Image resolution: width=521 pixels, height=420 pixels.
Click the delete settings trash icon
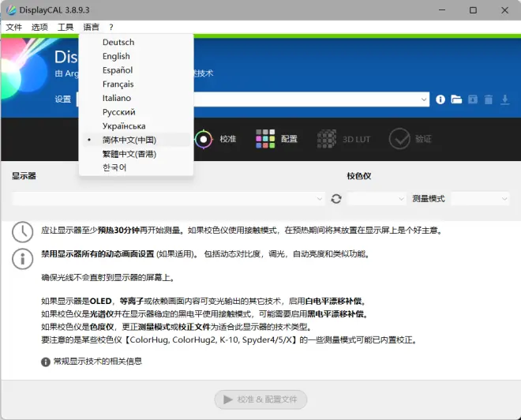(x=489, y=99)
